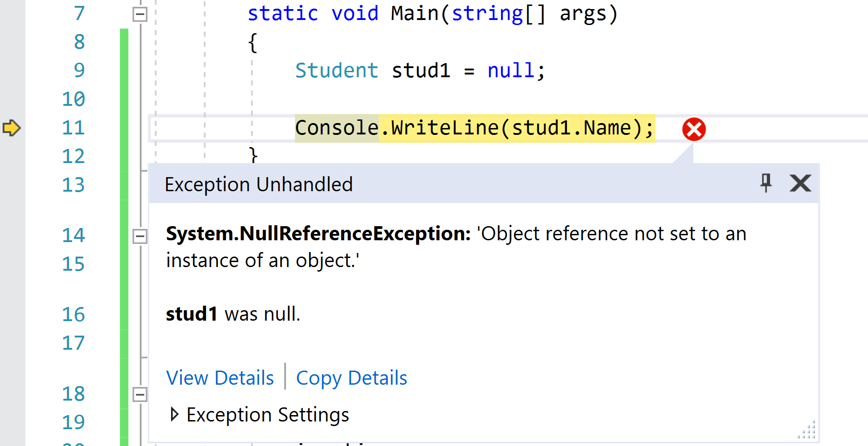
Task: Close the Exception Unhandled popup
Action: [800, 183]
